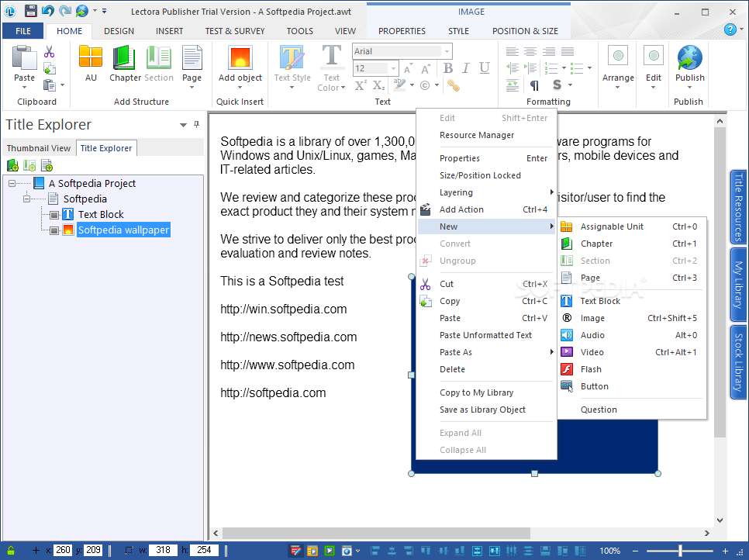Toggle visibility checkbox beside Softpedia wallpaper
The height and width of the screenshot is (560, 749).
pos(54,231)
